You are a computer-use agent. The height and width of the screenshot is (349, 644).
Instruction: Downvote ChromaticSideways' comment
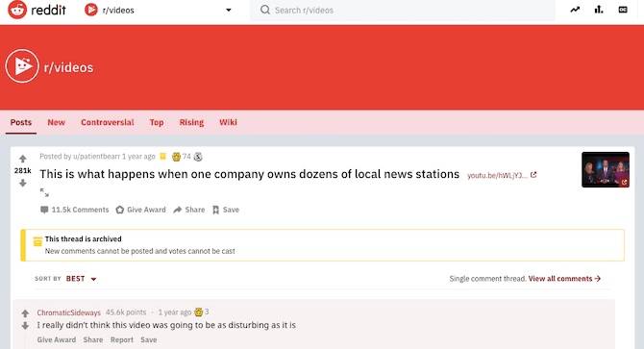(25, 326)
